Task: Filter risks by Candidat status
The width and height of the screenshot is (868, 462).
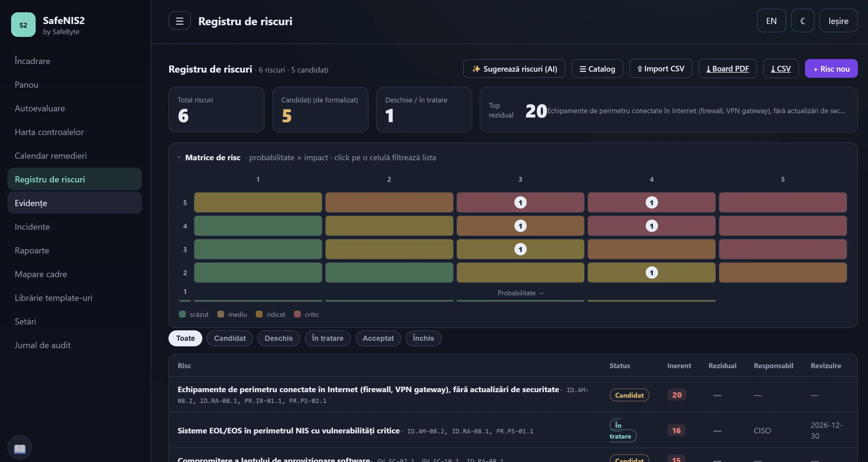Action: coord(230,338)
